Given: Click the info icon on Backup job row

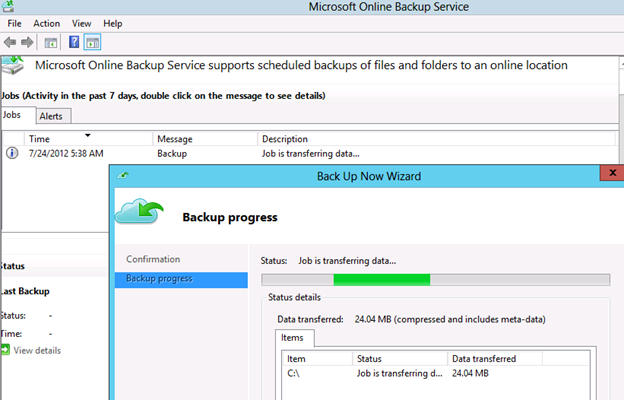Looking at the screenshot, I should (x=12, y=153).
